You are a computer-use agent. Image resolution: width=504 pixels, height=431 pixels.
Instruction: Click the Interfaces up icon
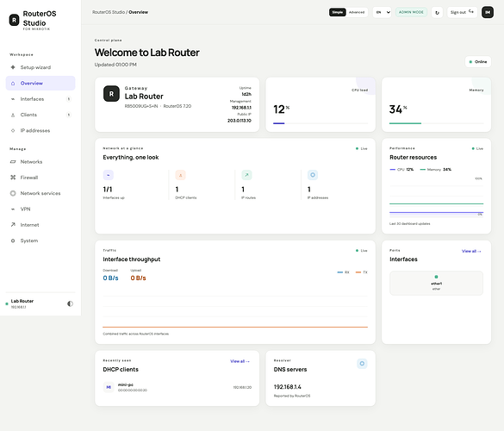[x=109, y=175]
